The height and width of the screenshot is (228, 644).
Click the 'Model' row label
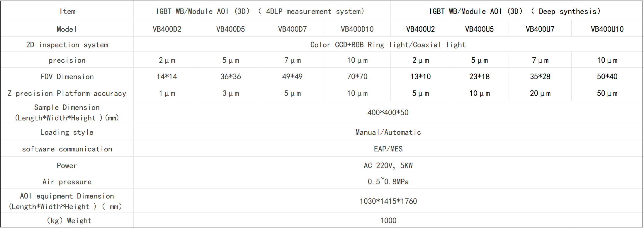pyautogui.click(x=67, y=29)
